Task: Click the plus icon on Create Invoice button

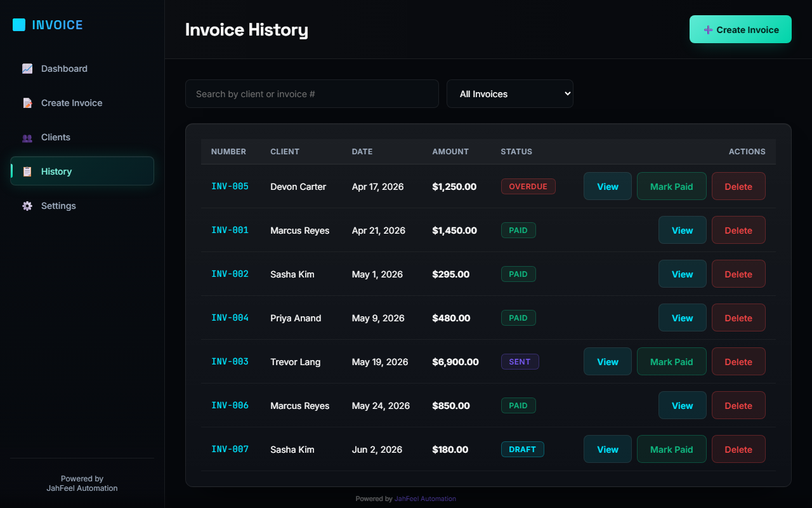Action: click(709, 30)
